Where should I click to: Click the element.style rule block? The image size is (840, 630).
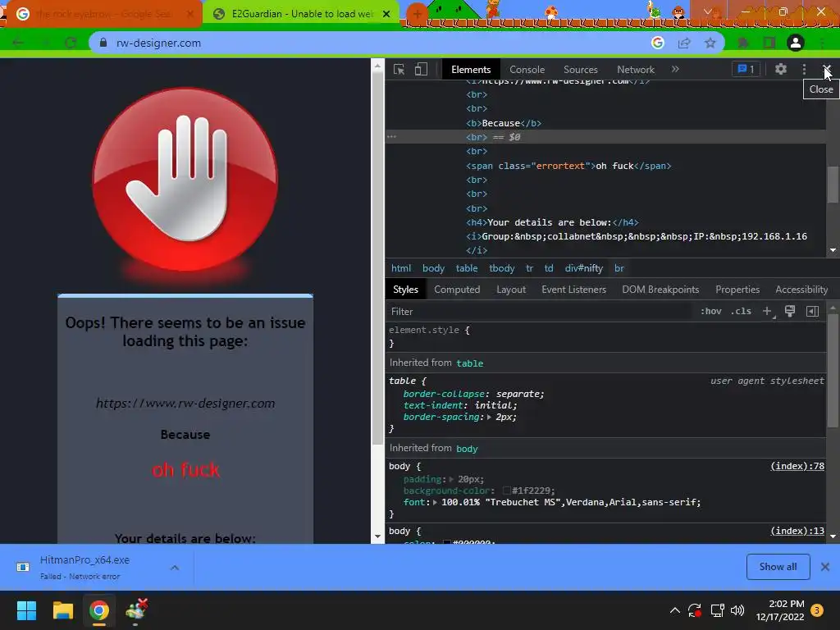pyautogui.click(x=606, y=336)
